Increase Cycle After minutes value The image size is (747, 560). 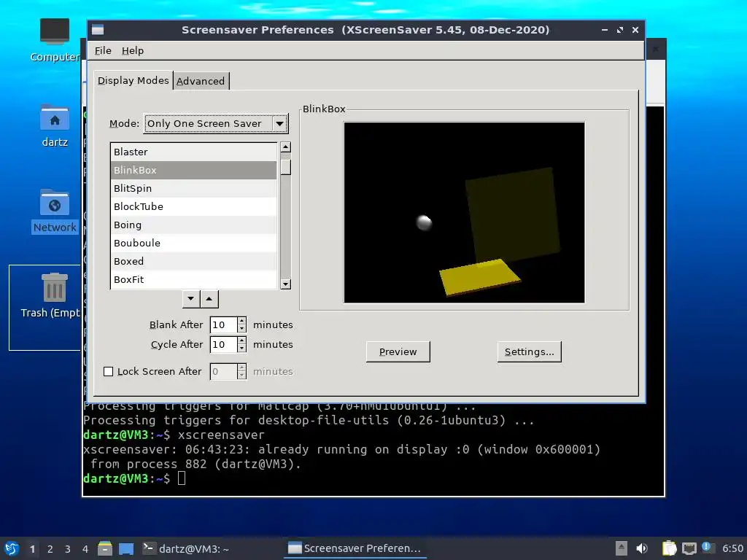coord(242,341)
